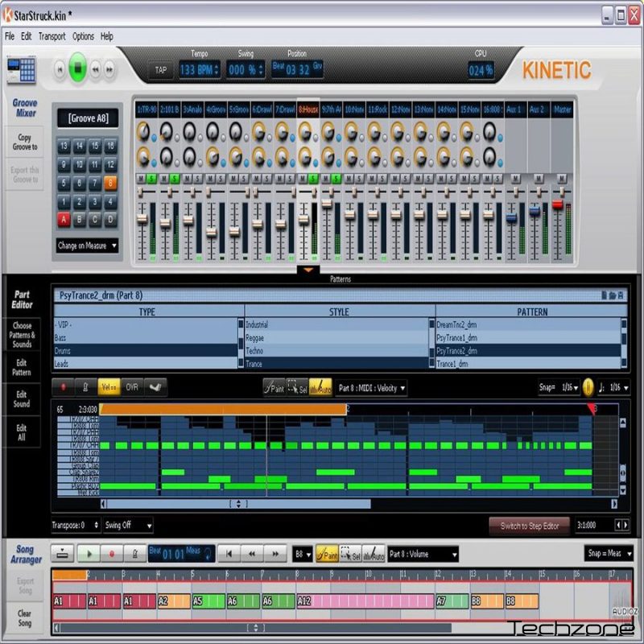Click Switch to Step Editor button

click(x=530, y=526)
